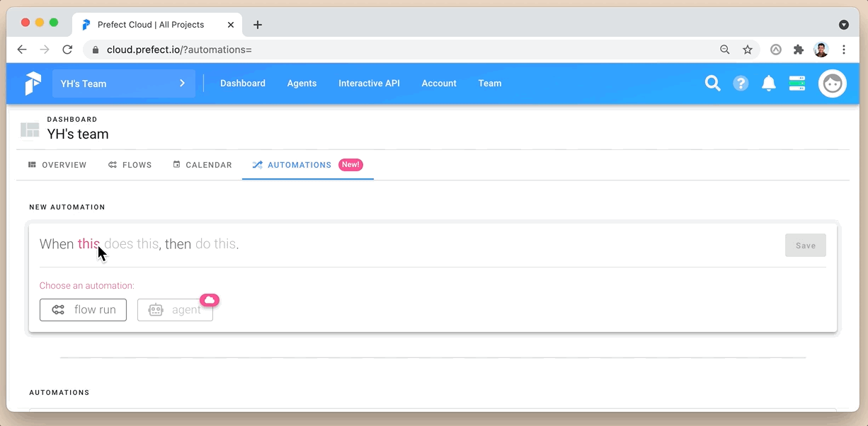Click the Prefect logo in the navbar
Image resolution: width=868 pixels, height=426 pixels.
click(x=33, y=84)
